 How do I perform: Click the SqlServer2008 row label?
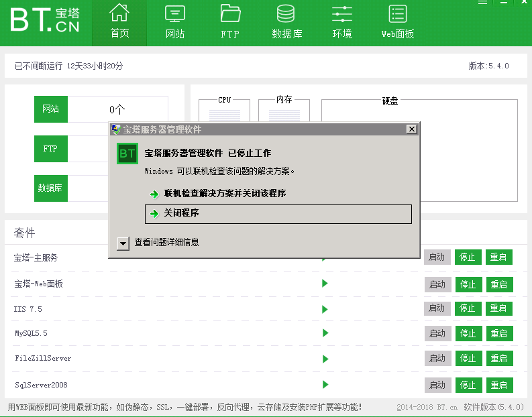[41, 385]
